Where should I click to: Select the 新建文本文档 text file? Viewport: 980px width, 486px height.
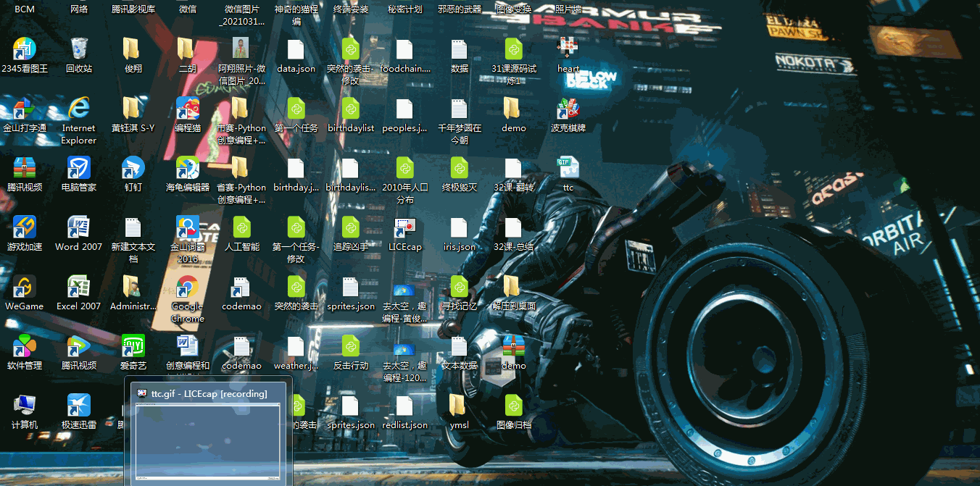click(x=133, y=227)
